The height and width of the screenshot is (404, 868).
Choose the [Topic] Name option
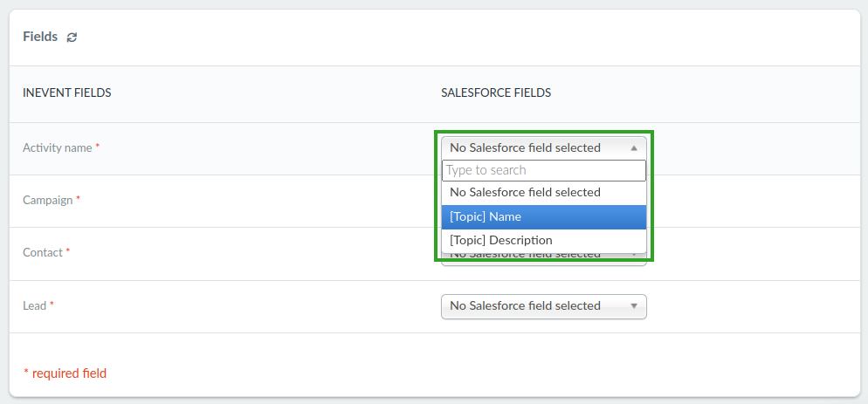pos(544,217)
